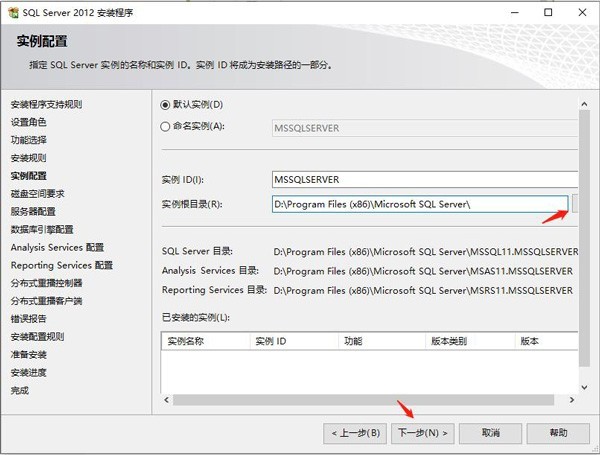The width and height of the screenshot is (600, 455).
Task: Open help with the 帮助 button
Action: coord(558,433)
